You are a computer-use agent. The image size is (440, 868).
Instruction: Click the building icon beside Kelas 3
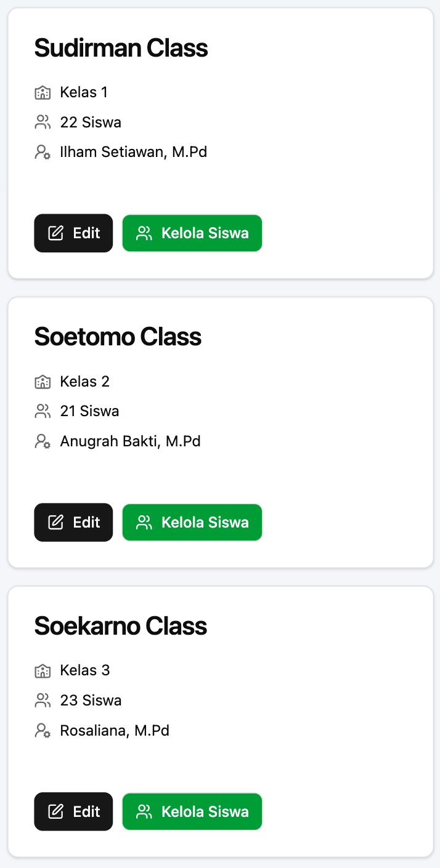[42, 670]
